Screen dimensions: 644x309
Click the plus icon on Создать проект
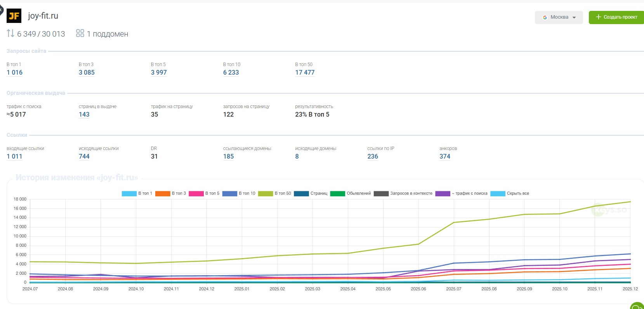coord(598,17)
